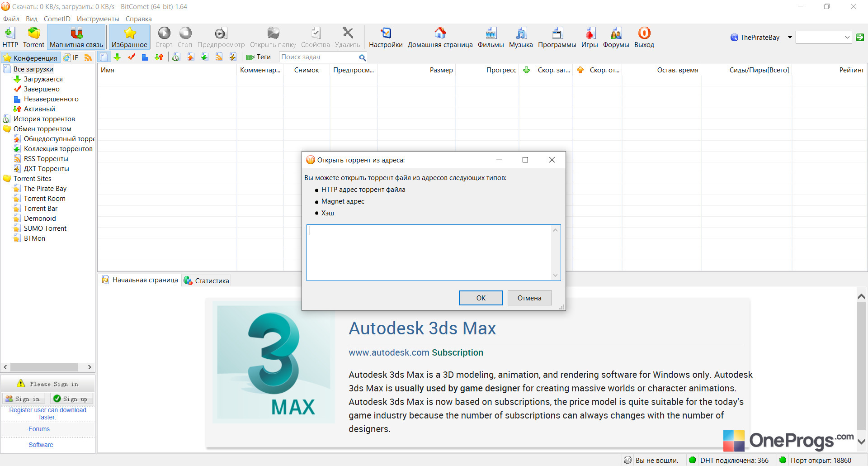The image size is (868, 466).
Task: Select Demonoid in Torrent Sites
Action: point(40,219)
